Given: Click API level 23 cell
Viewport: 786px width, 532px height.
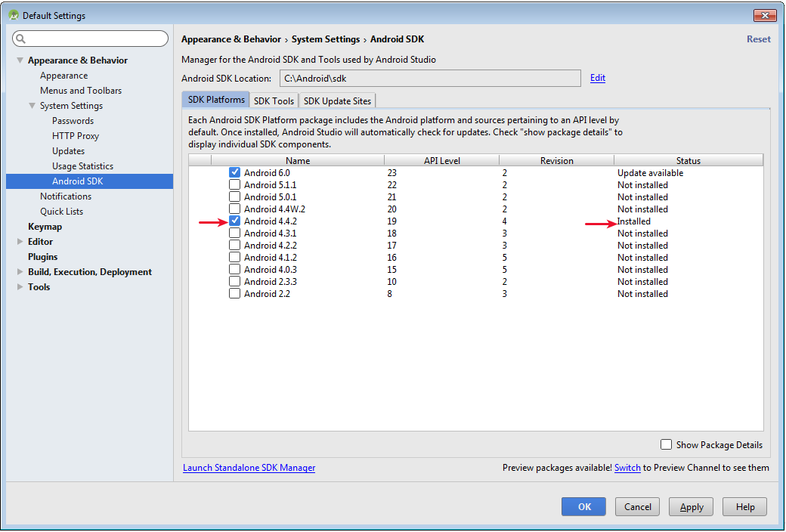Looking at the screenshot, I should pyautogui.click(x=392, y=172).
